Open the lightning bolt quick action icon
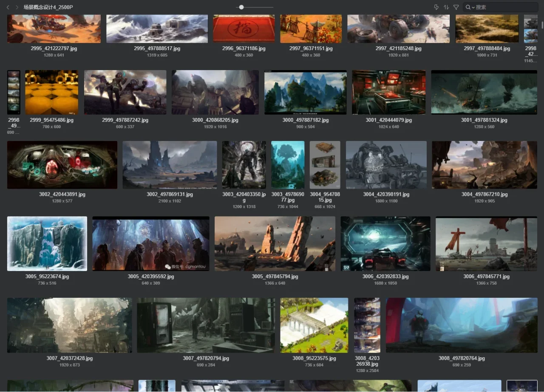 pyautogui.click(x=436, y=7)
